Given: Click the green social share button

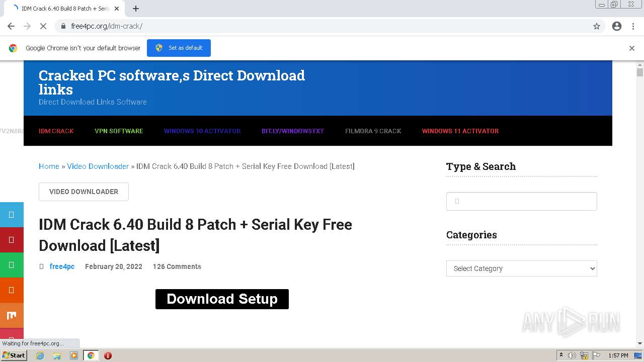Looking at the screenshot, I should [x=12, y=265].
